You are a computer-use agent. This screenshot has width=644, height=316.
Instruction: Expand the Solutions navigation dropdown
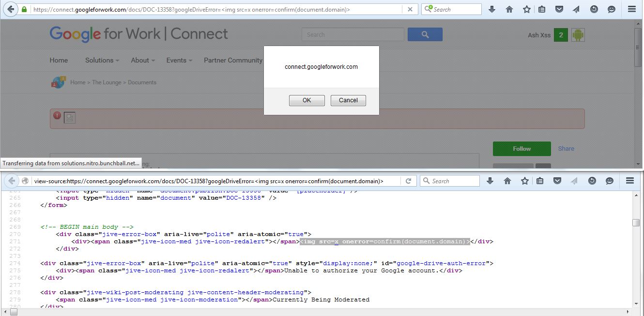pos(102,60)
